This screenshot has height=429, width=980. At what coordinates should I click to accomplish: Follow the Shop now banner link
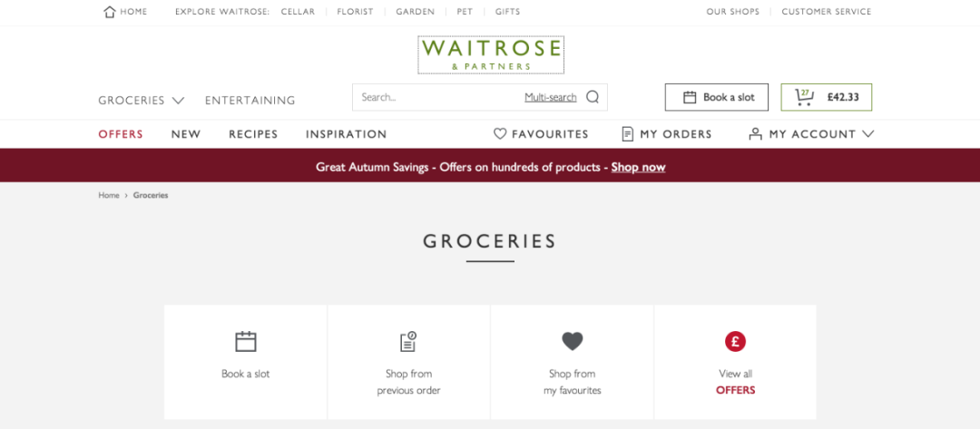click(x=638, y=167)
